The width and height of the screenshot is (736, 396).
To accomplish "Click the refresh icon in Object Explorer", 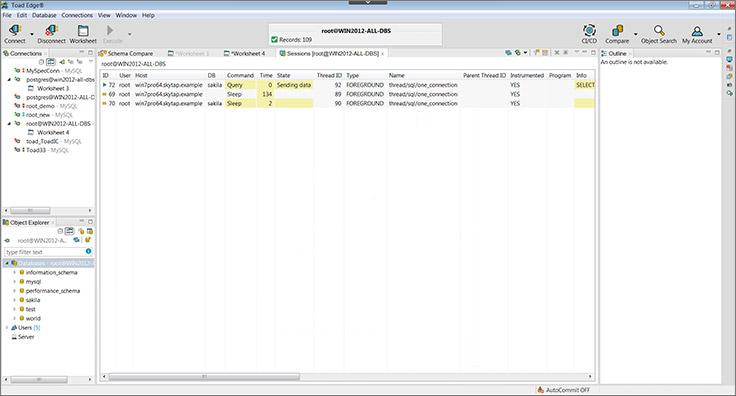I will coord(77,240).
